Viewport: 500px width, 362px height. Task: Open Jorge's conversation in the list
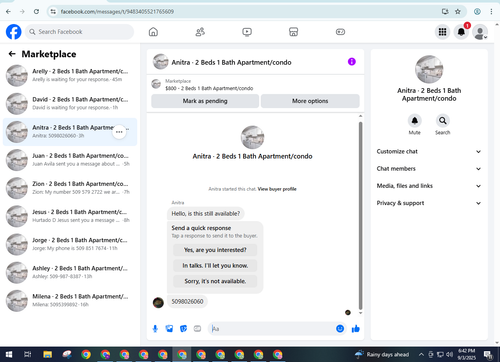tap(70, 244)
